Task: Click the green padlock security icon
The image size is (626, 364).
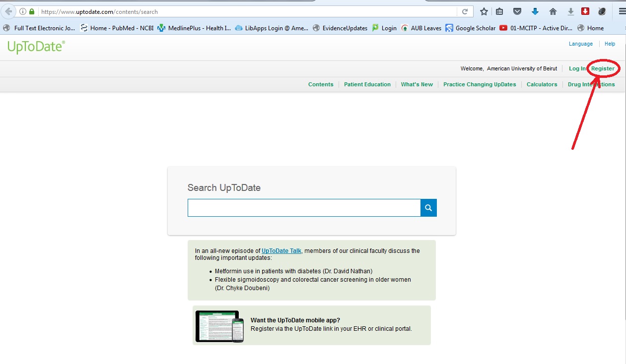Action: coord(32,11)
